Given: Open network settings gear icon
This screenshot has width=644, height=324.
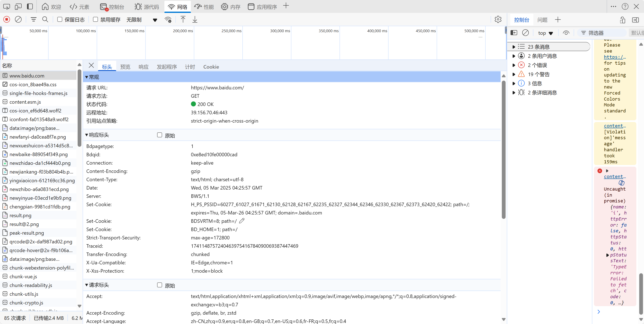Looking at the screenshot, I should (x=498, y=20).
